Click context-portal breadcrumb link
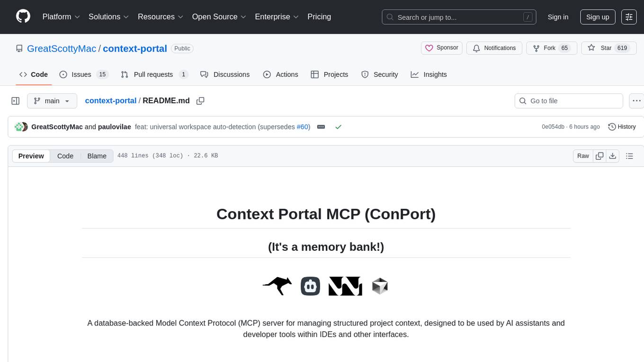644x362 pixels. 111,100
